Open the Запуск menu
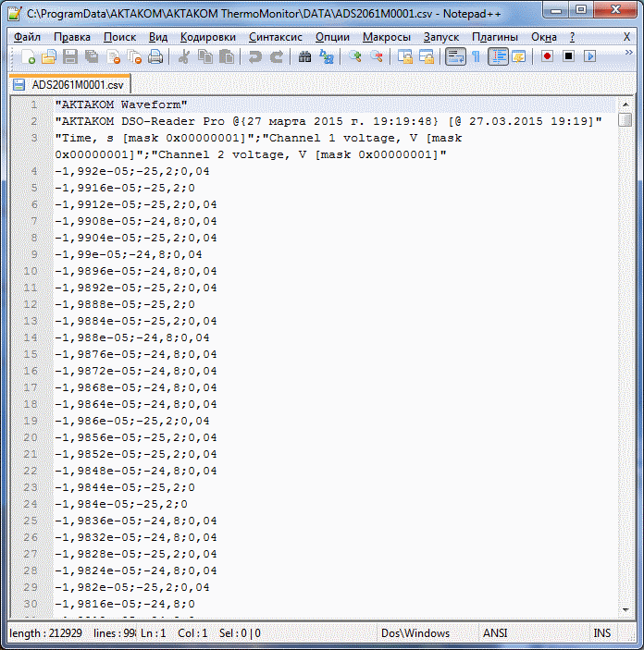644x650 pixels. (441, 37)
